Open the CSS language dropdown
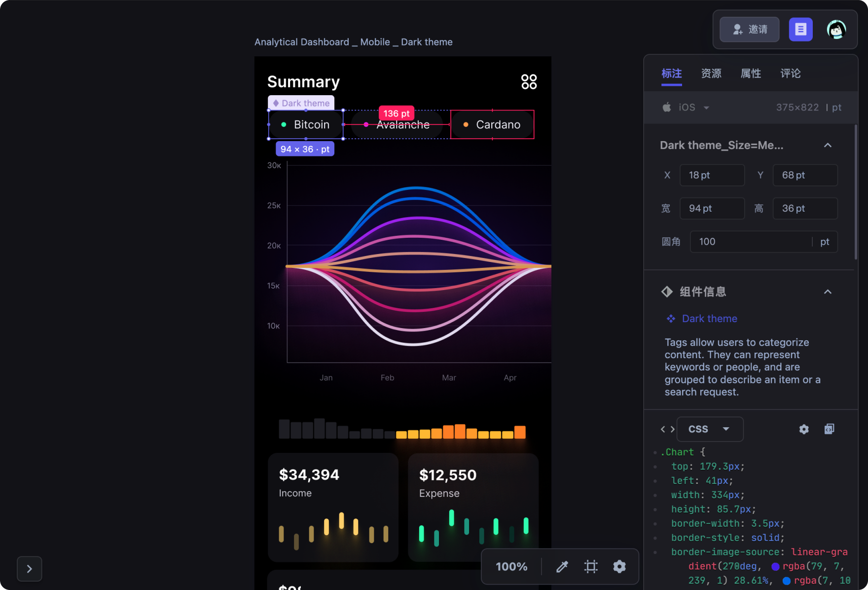 [710, 429]
